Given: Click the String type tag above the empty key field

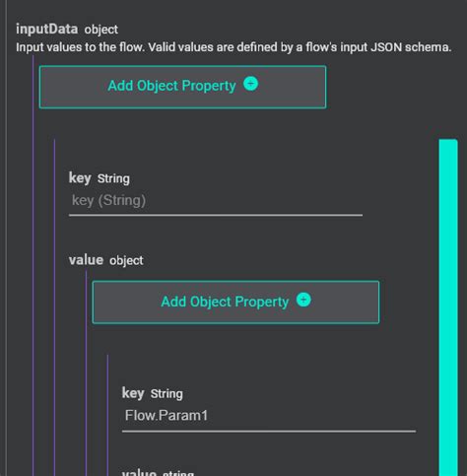Looking at the screenshot, I should pyautogui.click(x=113, y=178).
